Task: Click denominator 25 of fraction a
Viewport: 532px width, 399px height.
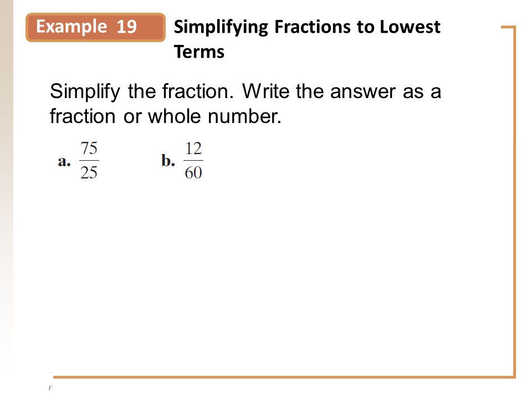Action: pyautogui.click(x=89, y=173)
